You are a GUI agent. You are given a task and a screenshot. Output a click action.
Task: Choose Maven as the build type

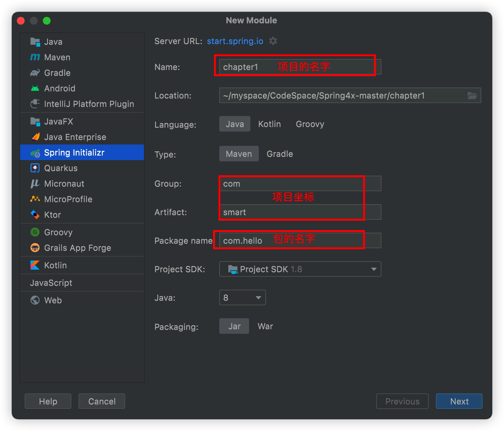pos(239,154)
